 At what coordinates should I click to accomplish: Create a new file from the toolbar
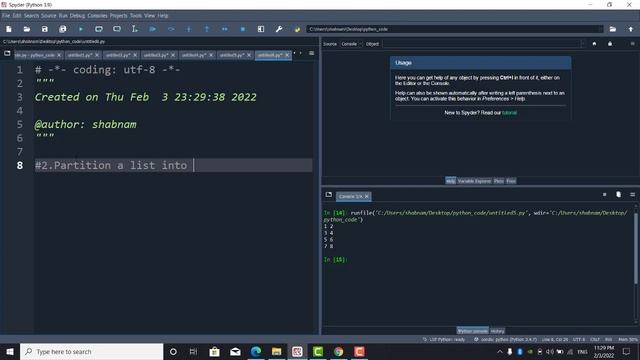pyautogui.click(x=9, y=29)
